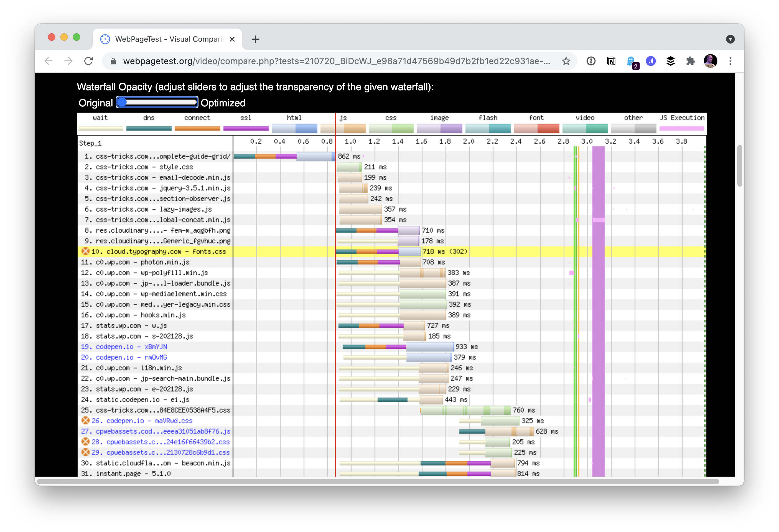
Task: Click the site lock info icon
Action: coord(113,61)
